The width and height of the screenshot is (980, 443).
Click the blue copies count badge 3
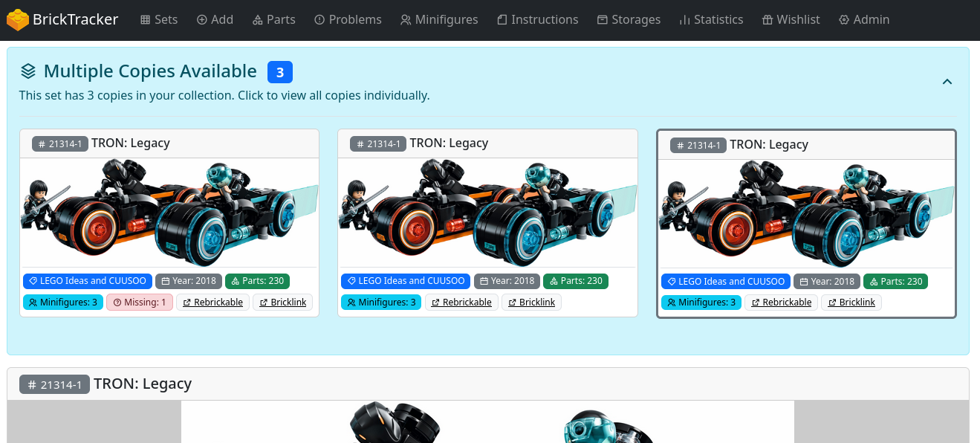pos(279,72)
